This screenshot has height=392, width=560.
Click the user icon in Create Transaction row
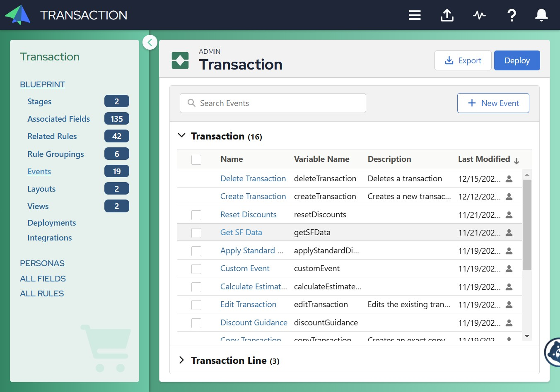[509, 197]
